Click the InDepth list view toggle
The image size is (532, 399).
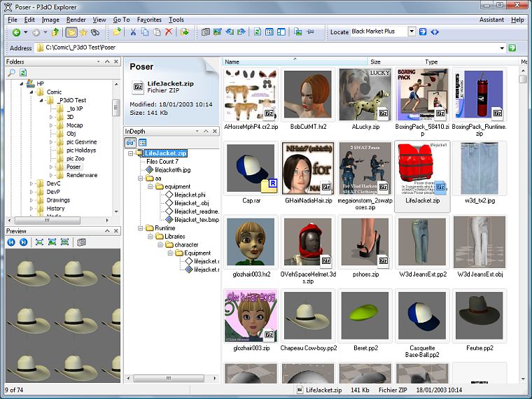tap(143, 143)
